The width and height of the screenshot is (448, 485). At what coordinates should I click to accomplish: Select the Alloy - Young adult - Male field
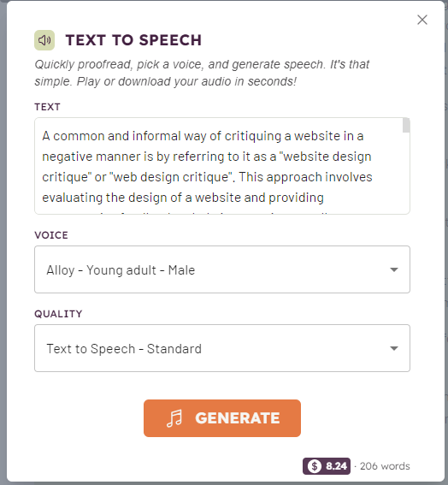click(222, 269)
